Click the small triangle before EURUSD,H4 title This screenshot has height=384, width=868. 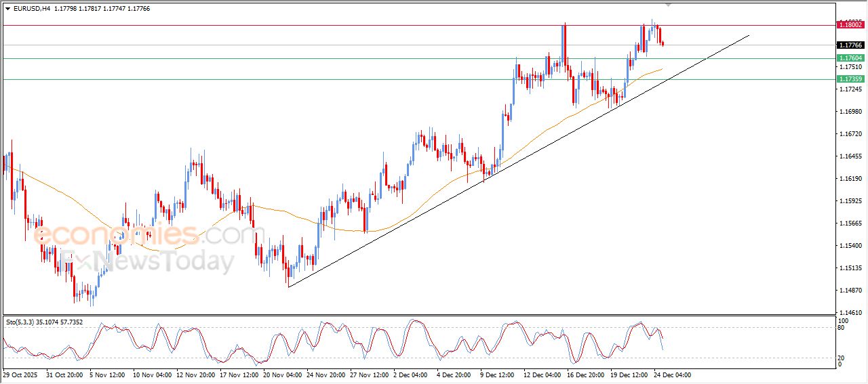[8, 9]
